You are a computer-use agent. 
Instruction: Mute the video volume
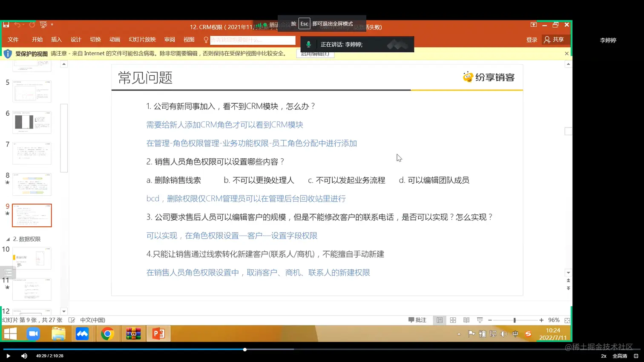(x=24, y=356)
